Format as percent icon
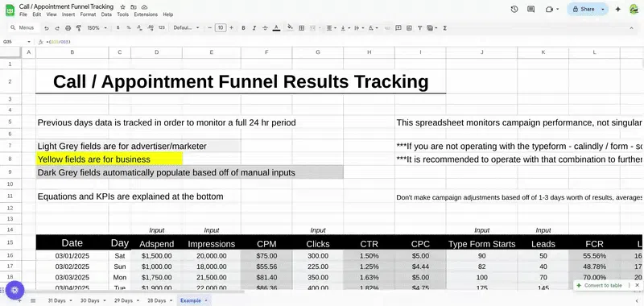 tap(129, 28)
